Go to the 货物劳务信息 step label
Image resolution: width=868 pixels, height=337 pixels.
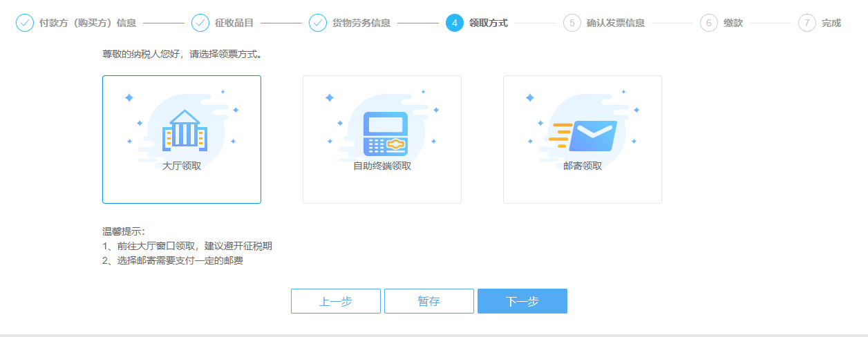[361, 23]
